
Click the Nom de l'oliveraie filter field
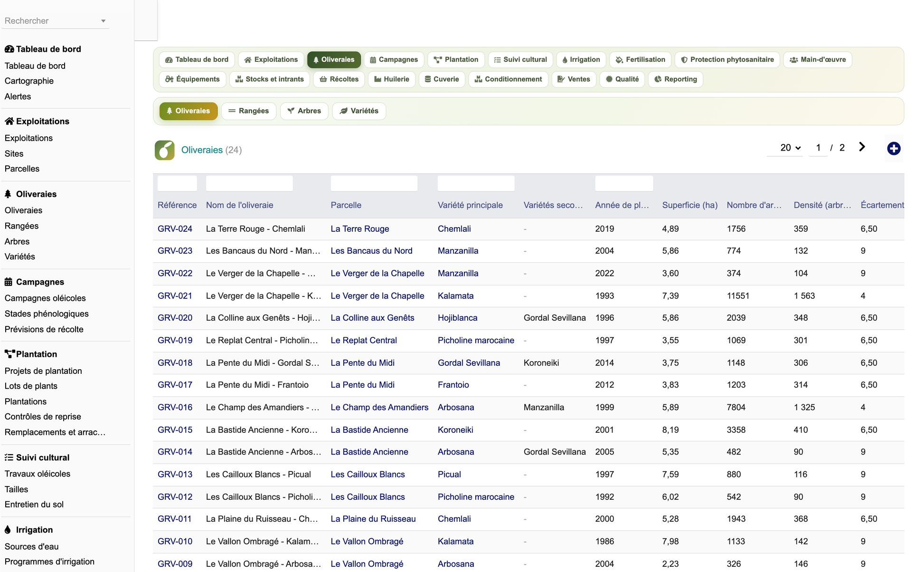pos(249,183)
